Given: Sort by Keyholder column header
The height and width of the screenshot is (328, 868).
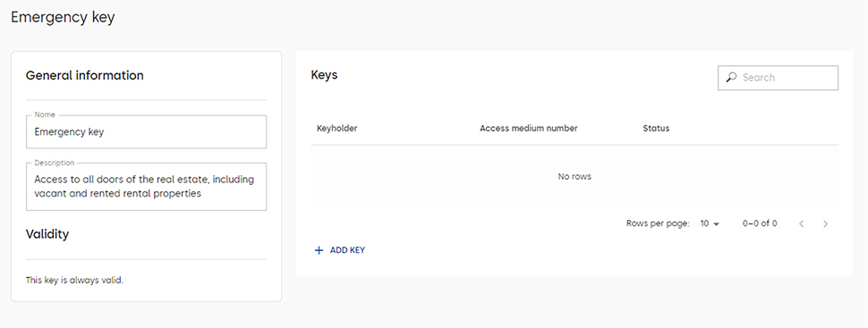Looking at the screenshot, I should (336, 129).
